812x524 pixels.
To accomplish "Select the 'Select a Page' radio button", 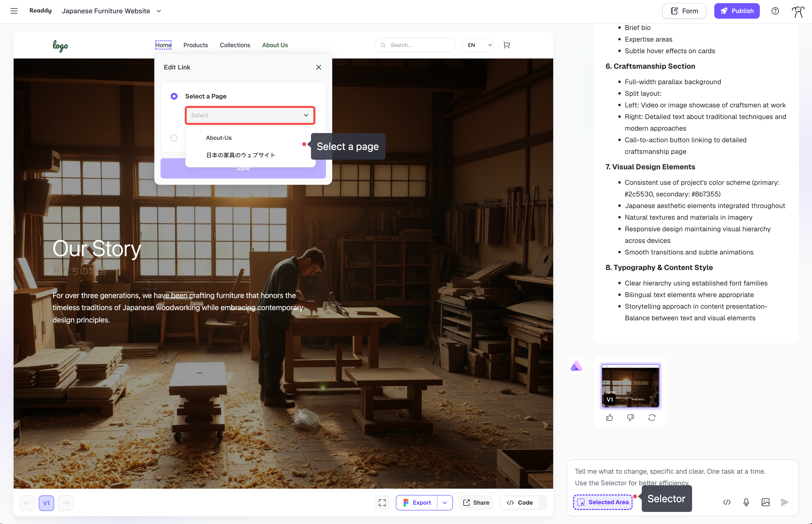I will click(x=174, y=96).
